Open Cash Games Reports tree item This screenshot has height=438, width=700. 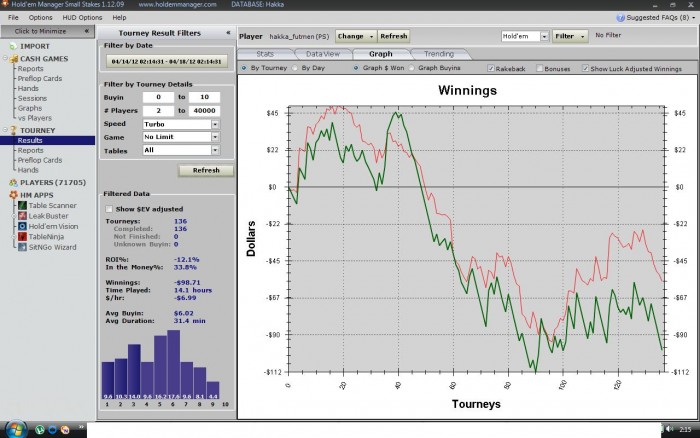pos(30,69)
